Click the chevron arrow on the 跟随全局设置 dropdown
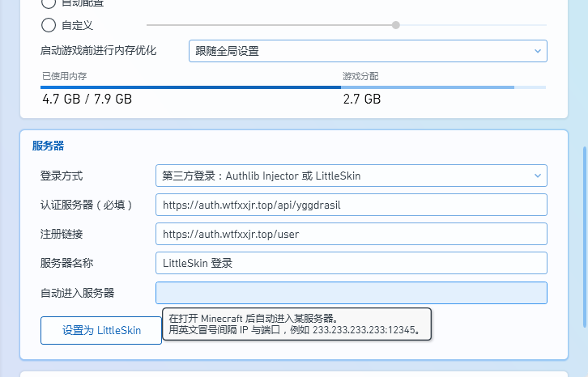Viewport: 588px width, 377px height. (537, 51)
